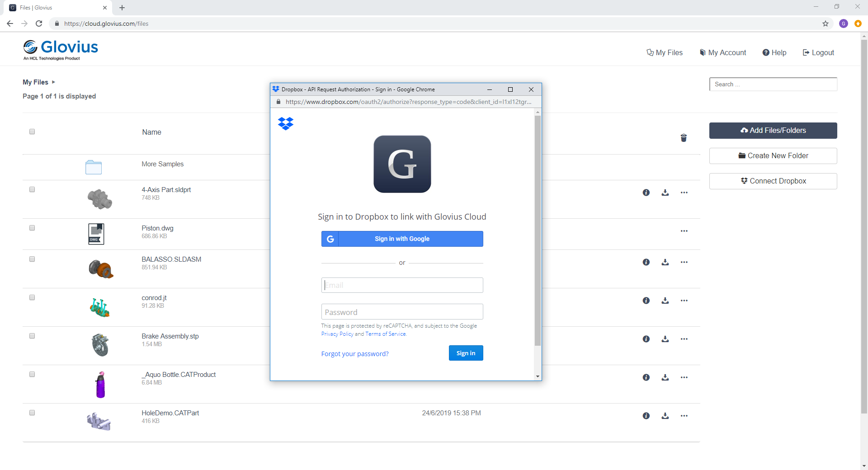Image resolution: width=868 pixels, height=470 pixels.
Task: Show info for Brake Assembly.stp
Action: pos(646,339)
